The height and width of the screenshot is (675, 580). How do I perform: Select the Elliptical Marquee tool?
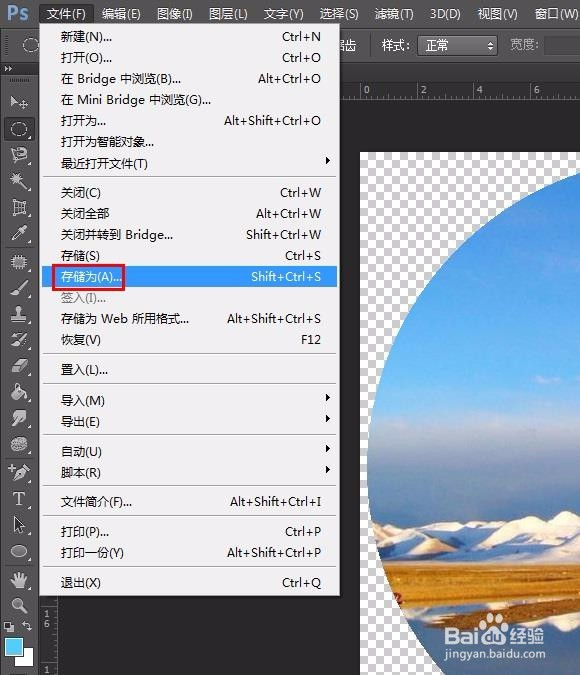tap(19, 129)
